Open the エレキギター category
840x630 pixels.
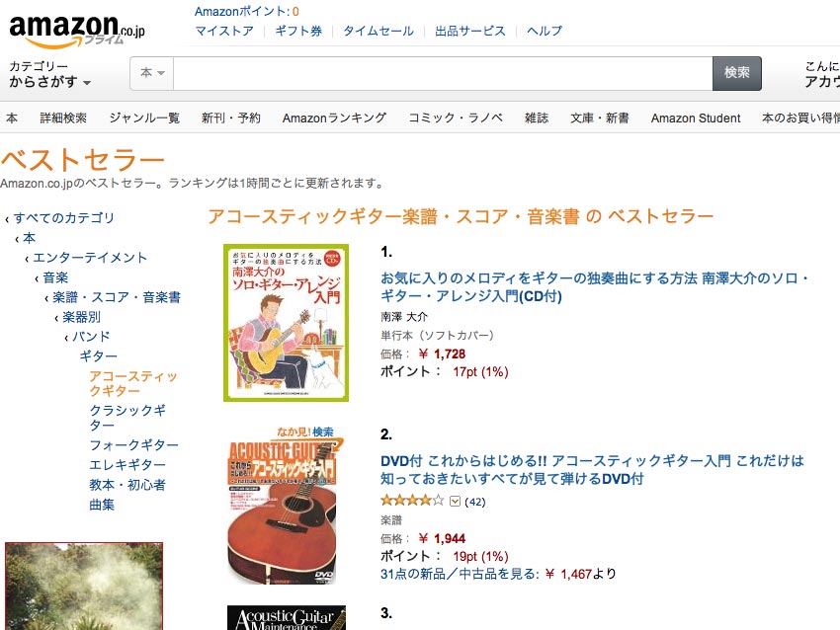coord(127,465)
